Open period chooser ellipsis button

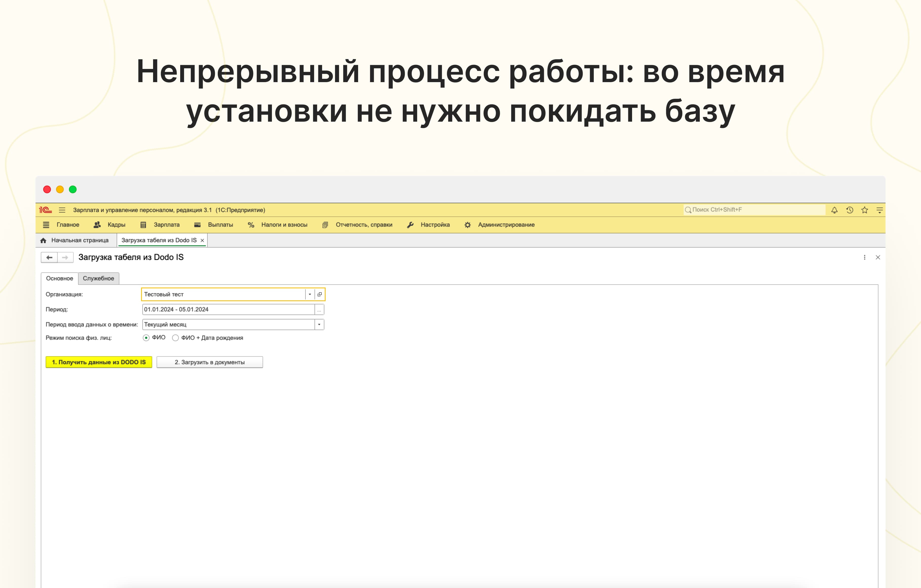point(319,309)
